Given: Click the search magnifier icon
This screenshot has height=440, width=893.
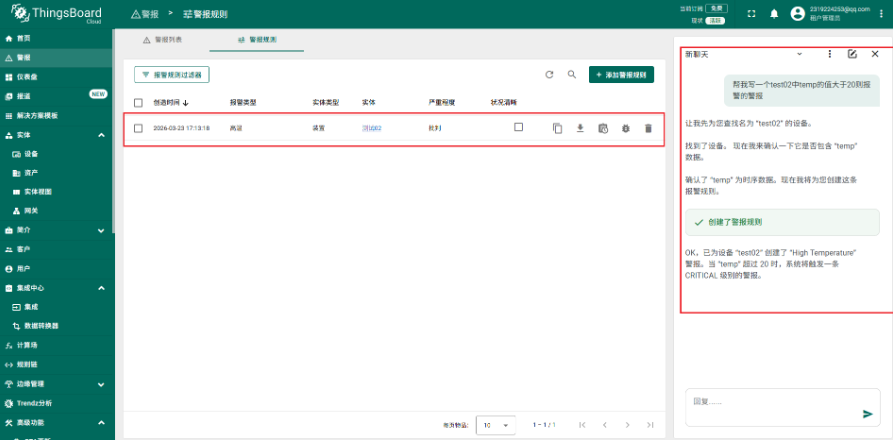Looking at the screenshot, I should [x=572, y=75].
